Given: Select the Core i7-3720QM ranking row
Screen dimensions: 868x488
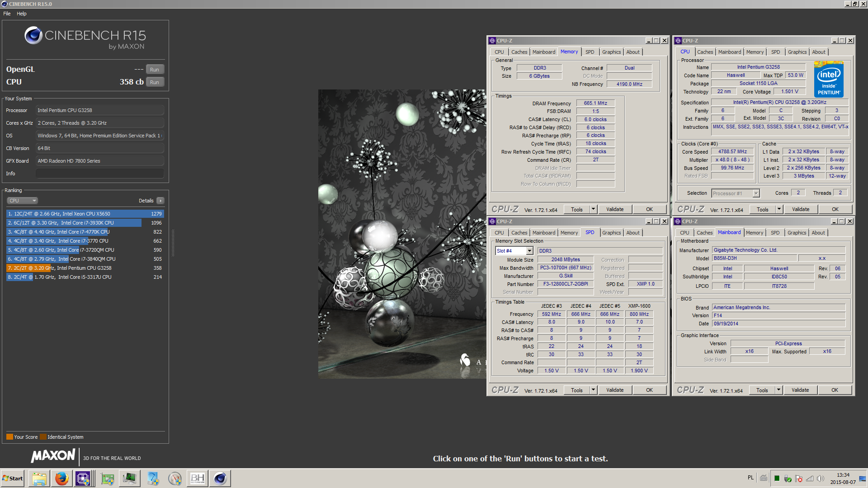Looking at the screenshot, I should pyautogui.click(x=85, y=250).
